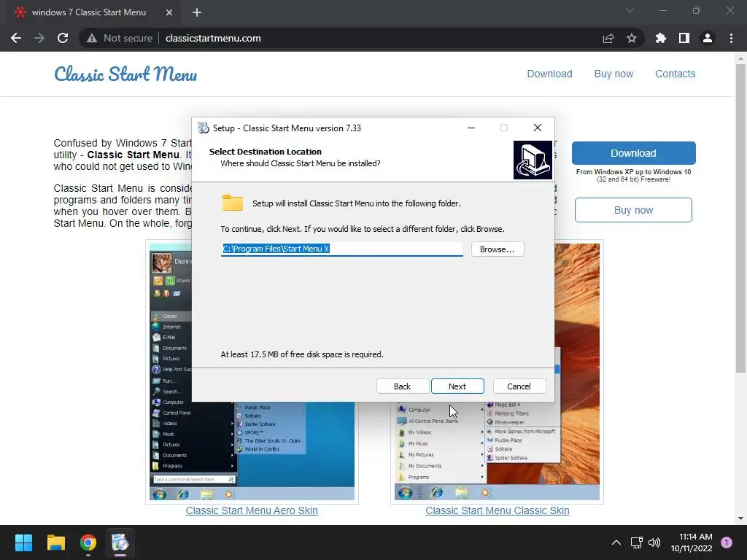Open Classic Start Menu Aero Skin link
This screenshot has height=560, width=747.
[252, 510]
